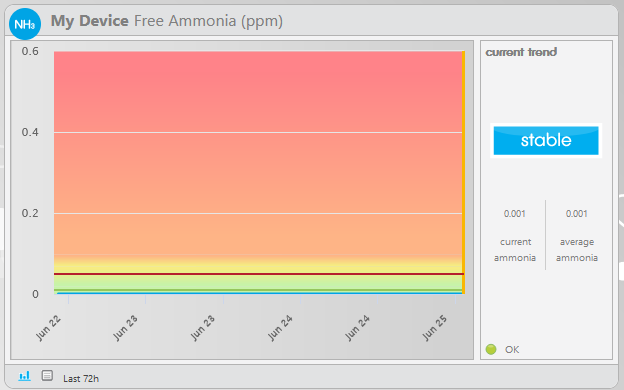Click the stable trend button
624x390 pixels.
click(546, 140)
